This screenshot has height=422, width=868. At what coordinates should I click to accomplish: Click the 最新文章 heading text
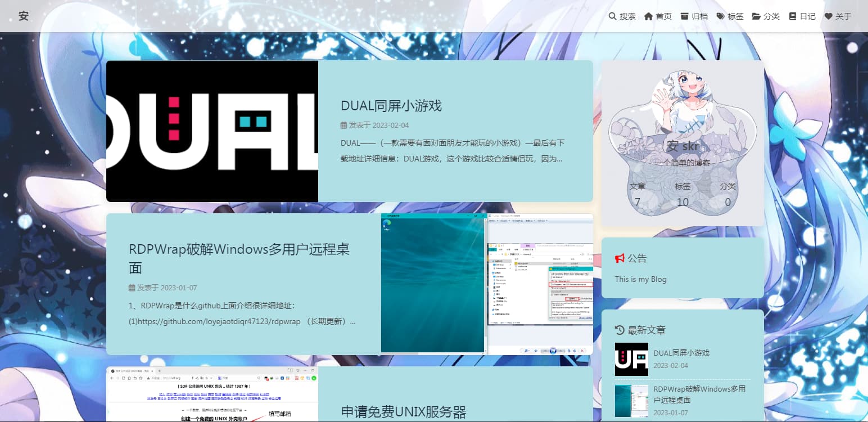(647, 330)
